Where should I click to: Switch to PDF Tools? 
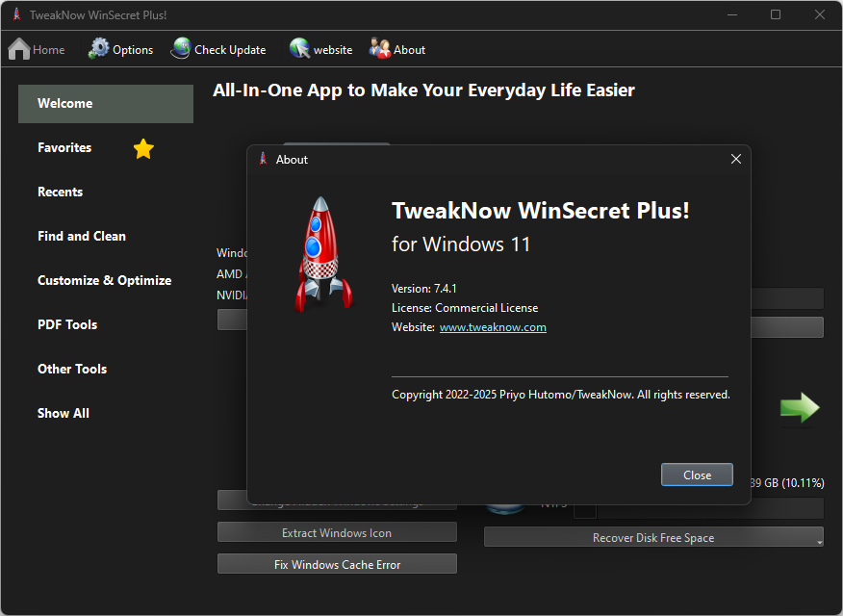coord(67,324)
